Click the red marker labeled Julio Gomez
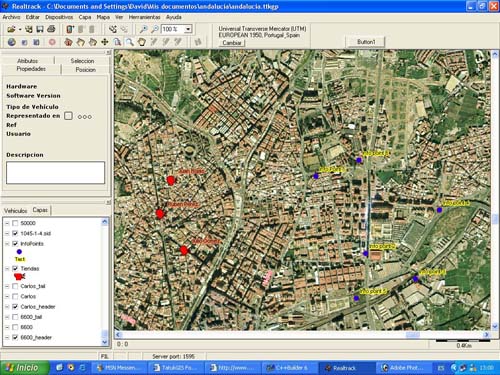The image size is (500, 375). pos(184,250)
